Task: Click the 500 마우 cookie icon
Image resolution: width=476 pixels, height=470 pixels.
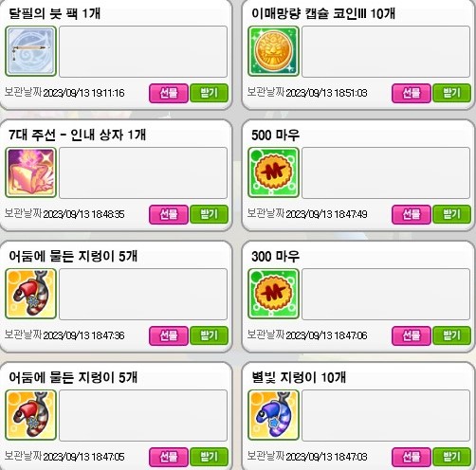Action: (x=273, y=172)
